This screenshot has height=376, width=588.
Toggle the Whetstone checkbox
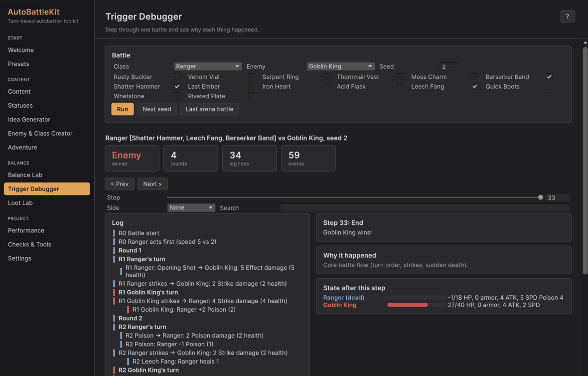tap(177, 96)
